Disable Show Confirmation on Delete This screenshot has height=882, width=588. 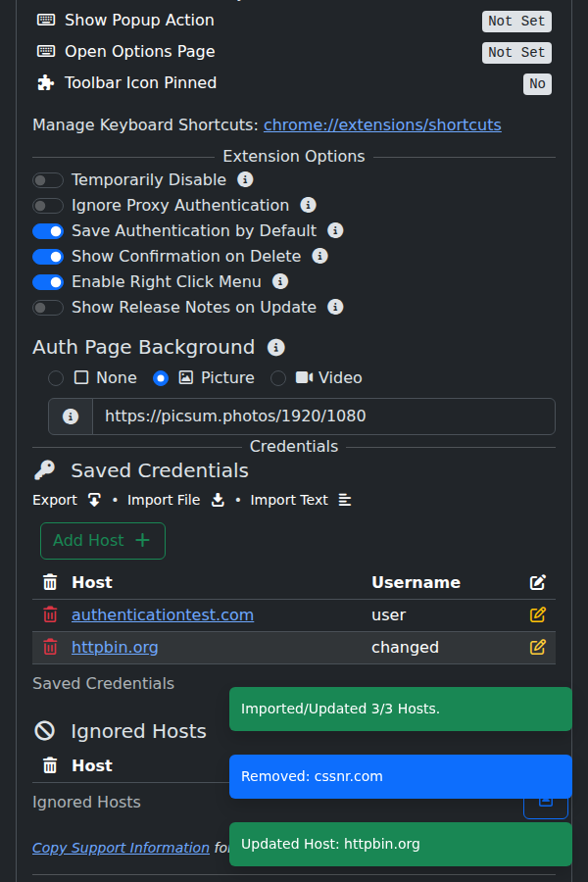(x=48, y=257)
